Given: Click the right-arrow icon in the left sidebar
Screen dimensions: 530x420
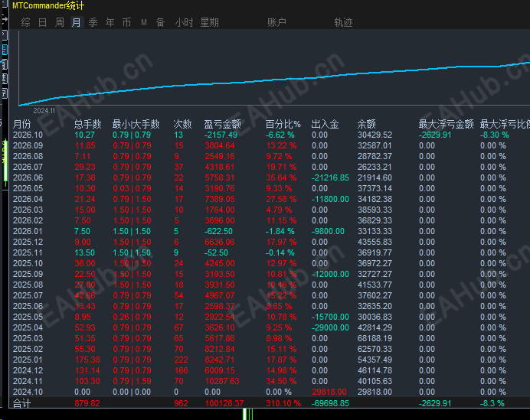Looking at the screenshot, I should pos(4,19).
